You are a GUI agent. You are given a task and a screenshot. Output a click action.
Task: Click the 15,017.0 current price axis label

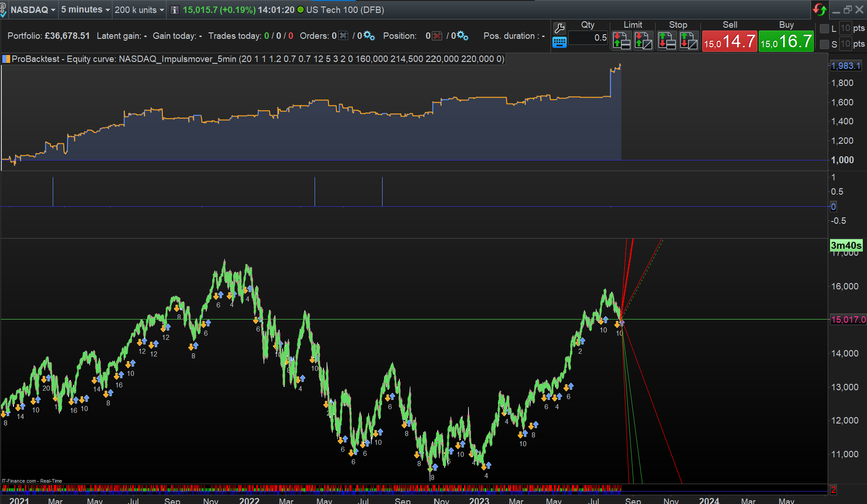click(848, 320)
